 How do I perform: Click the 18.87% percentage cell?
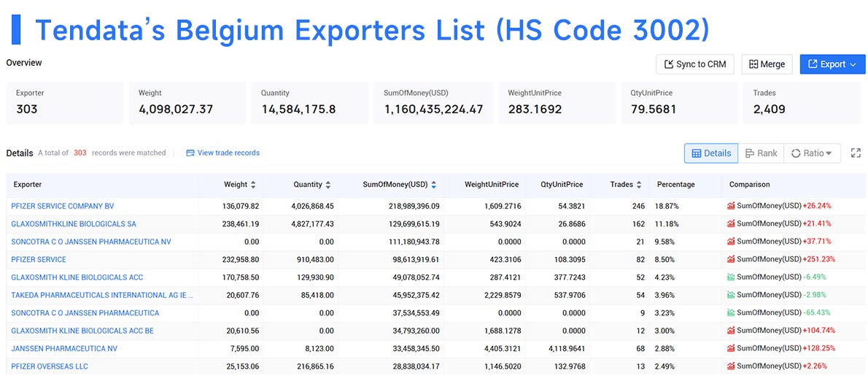click(x=667, y=206)
